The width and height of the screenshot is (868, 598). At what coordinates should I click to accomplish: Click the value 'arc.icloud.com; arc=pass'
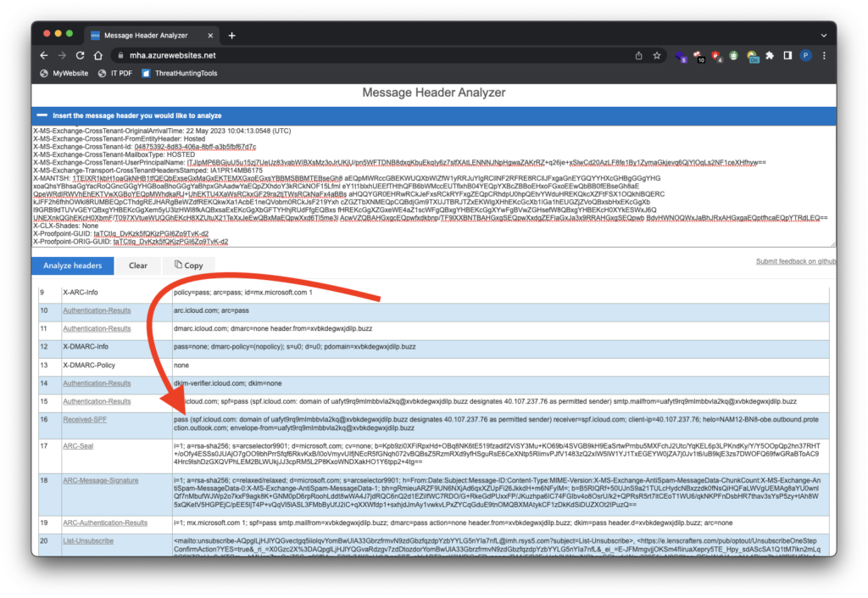click(211, 310)
